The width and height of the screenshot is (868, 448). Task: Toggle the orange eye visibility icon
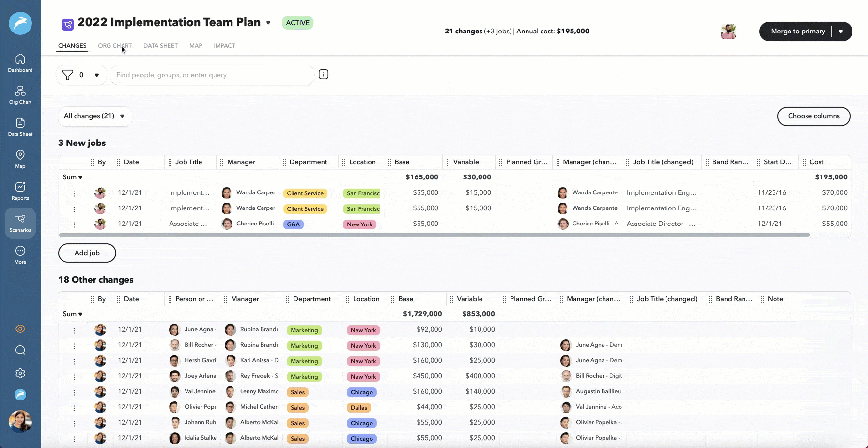(20, 329)
